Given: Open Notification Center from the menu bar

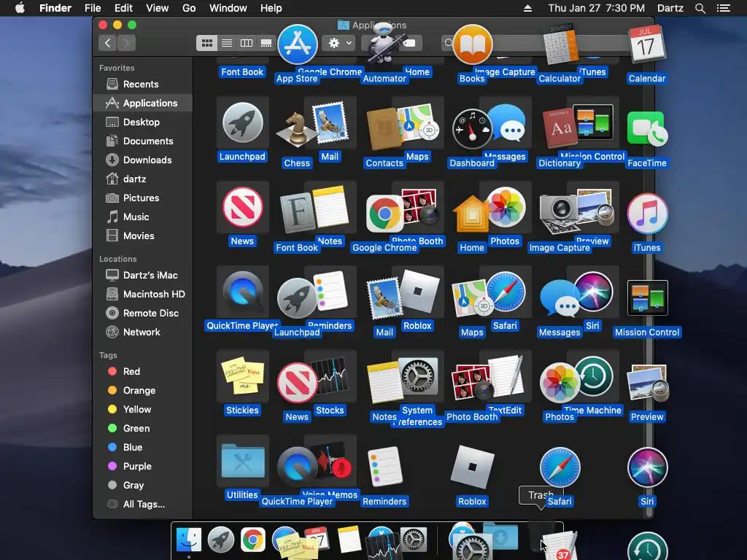Looking at the screenshot, I should (723, 8).
